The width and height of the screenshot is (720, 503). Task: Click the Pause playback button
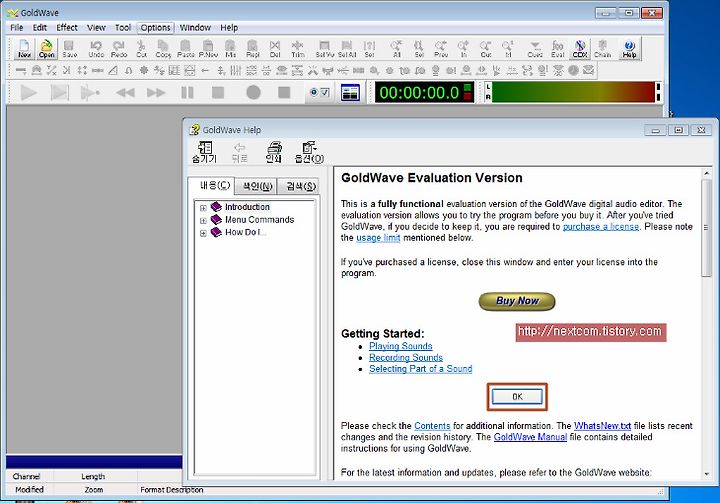tap(187, 92)
